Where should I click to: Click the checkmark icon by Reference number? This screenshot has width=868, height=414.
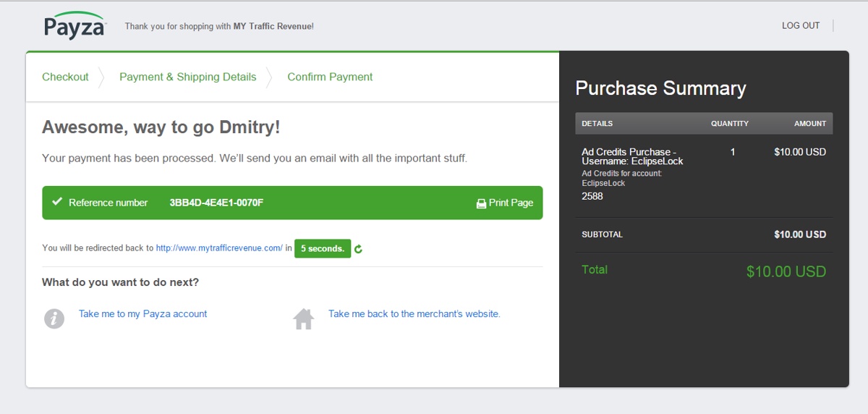pyautogui.click(x=57, y=202)
